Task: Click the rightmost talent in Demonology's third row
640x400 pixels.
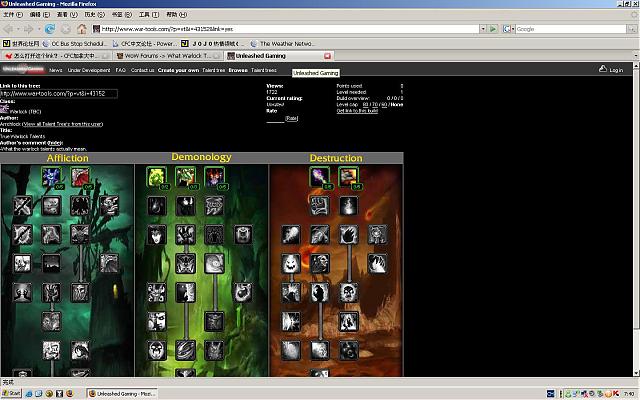Action: click(x=243, y=235)
